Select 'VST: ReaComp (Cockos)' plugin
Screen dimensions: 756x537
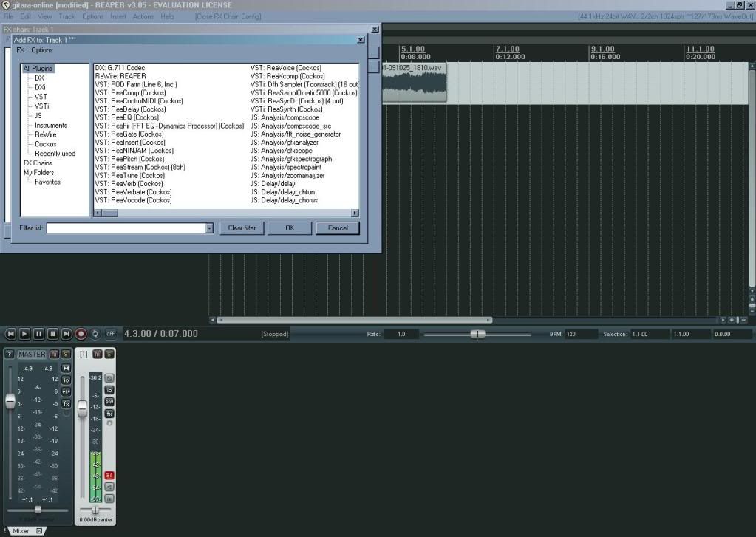point(130,92)
